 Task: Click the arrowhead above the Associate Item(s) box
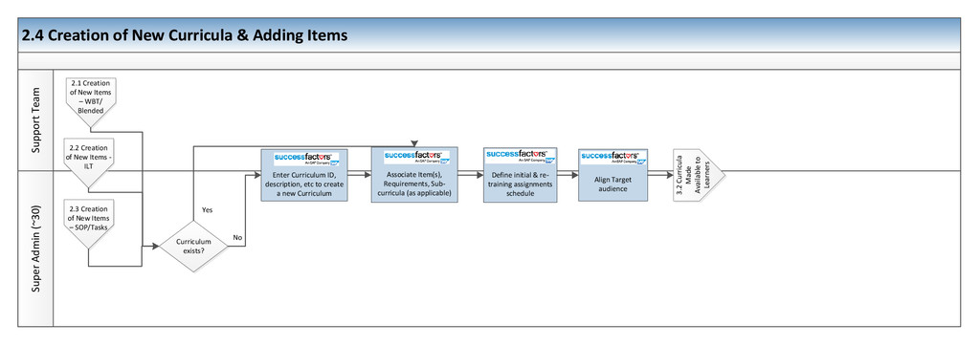414,143
